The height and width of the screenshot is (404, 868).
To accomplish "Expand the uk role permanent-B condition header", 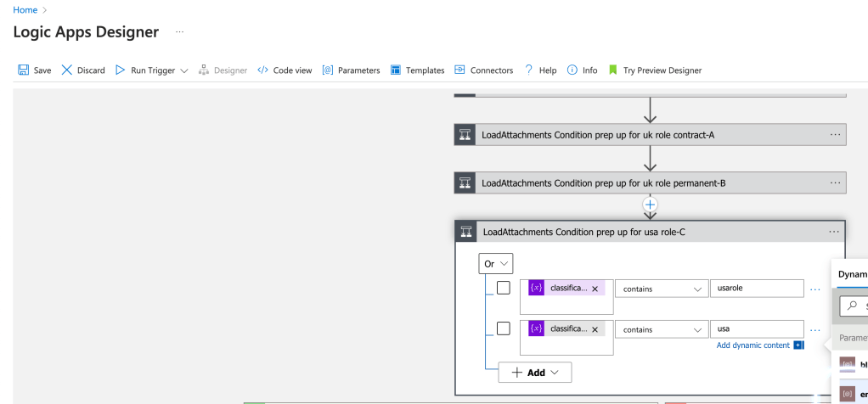I will click(650, 182).
